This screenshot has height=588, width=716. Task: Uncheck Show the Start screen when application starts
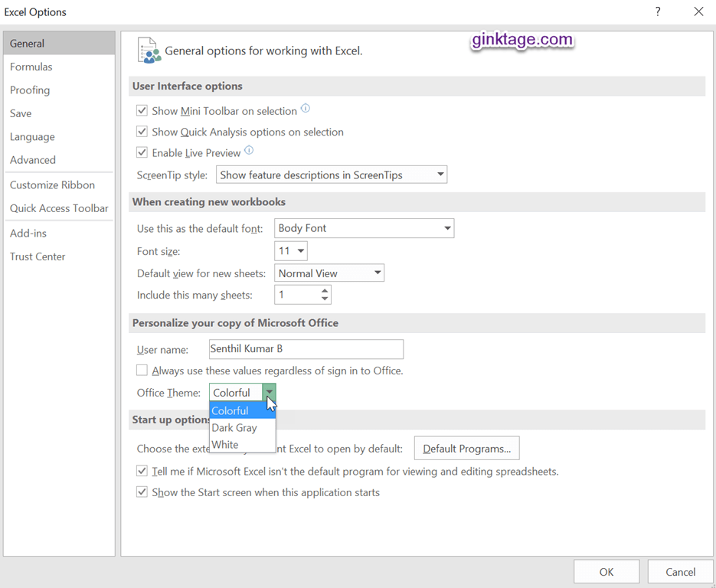142,492
